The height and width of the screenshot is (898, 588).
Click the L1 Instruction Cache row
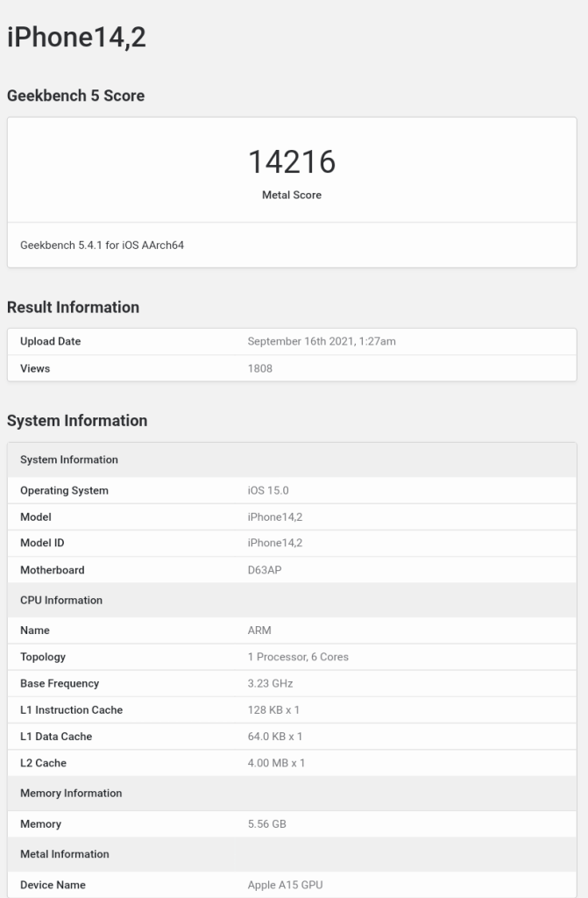[x=292, y=710]
